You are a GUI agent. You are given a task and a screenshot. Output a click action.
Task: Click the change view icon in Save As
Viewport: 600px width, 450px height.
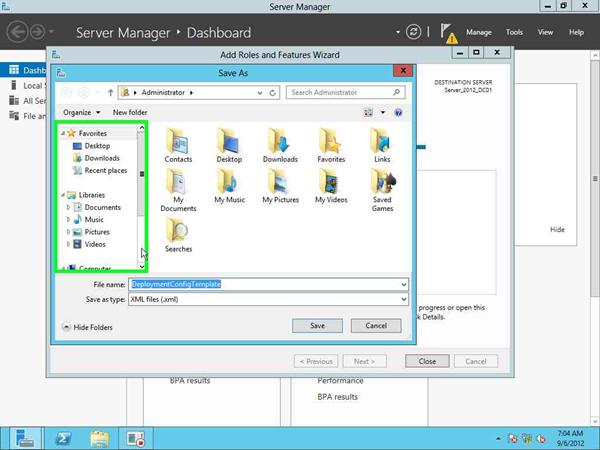coord(368,112)
